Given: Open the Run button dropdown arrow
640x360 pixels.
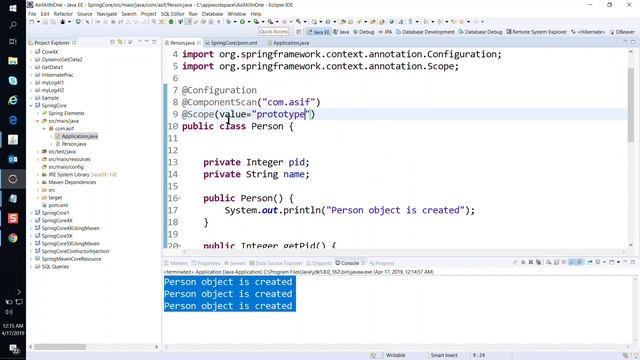Looking at the screenshot, I should [x=248, y=22].
